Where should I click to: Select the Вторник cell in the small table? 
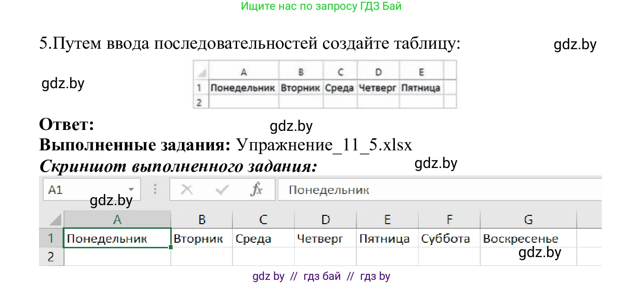(x=301, y=87)
